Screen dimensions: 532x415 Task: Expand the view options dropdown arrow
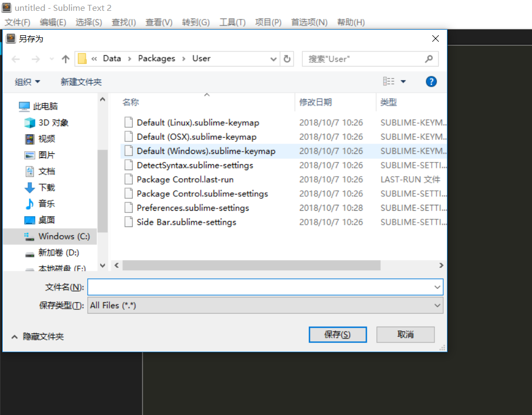pos(404,81)
